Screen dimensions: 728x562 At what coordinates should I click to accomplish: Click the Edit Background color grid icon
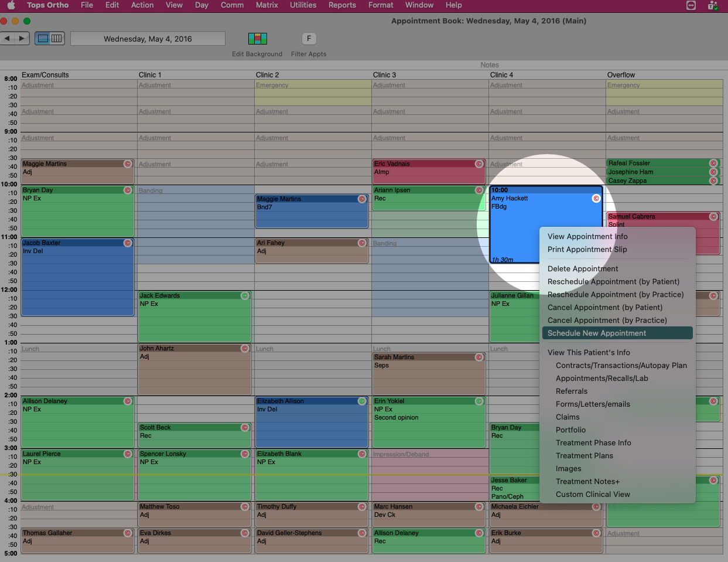click(x=258, y=39)
